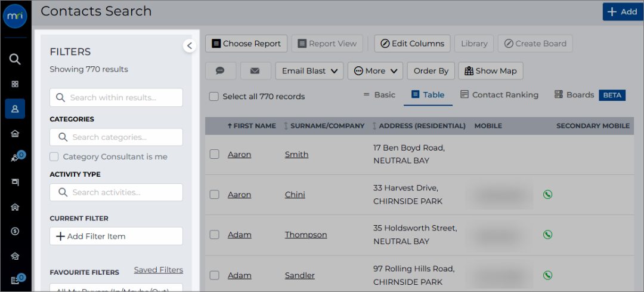Click the Library button
The width and height of the screenshot is (644, 292).
pos(474,43)
